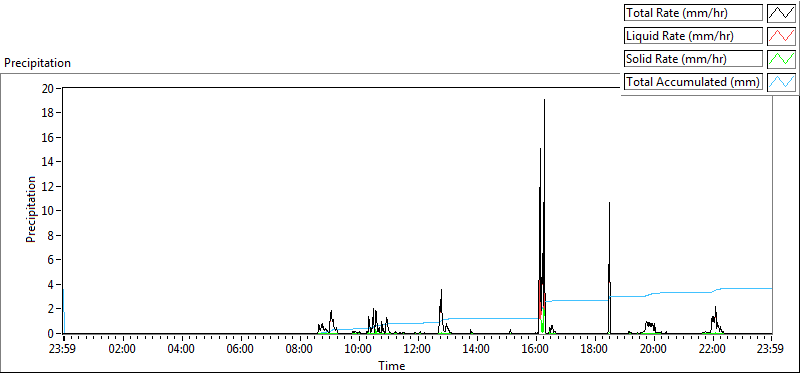
Task: Click the Total Rate black line swatch
Action: [782, 13]
